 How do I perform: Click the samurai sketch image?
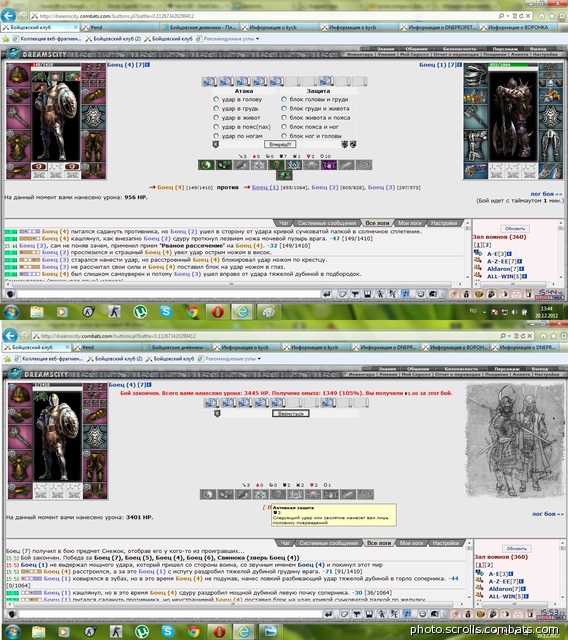coord(515,440)
